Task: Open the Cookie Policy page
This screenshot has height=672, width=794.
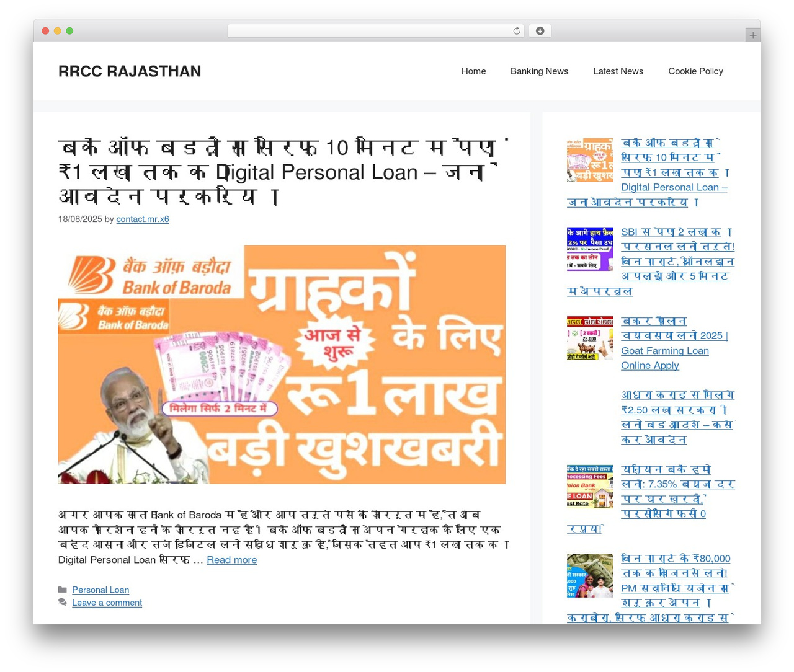Action: coord(695,71)
